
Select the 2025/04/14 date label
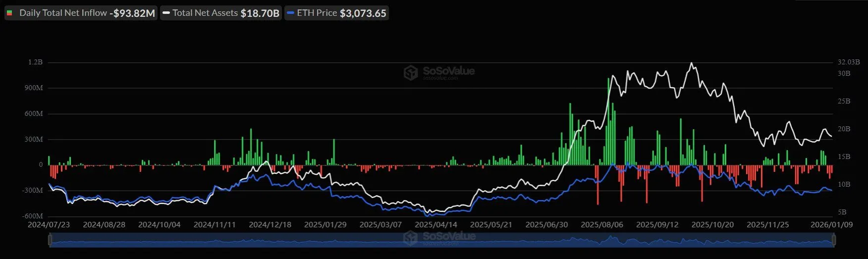point(435,225)
